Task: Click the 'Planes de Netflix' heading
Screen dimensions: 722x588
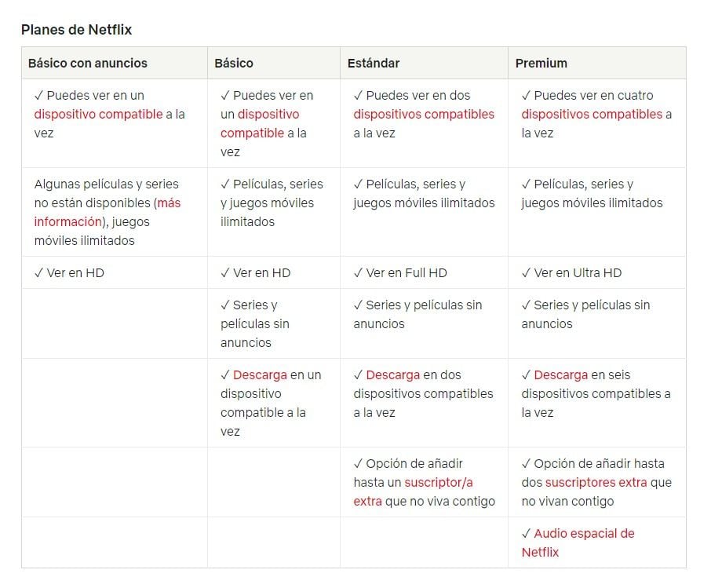Action: tap(76, 30)
